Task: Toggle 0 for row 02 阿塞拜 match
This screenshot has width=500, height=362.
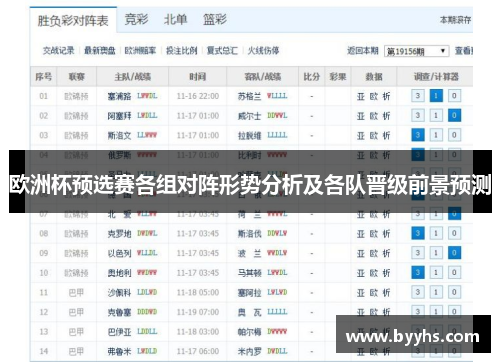Action: pos(454,116)
